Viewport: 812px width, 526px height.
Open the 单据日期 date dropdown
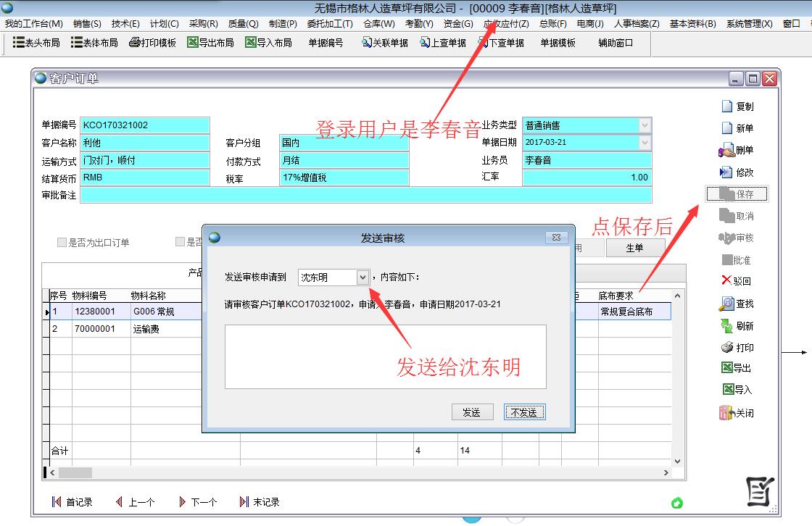645,143
